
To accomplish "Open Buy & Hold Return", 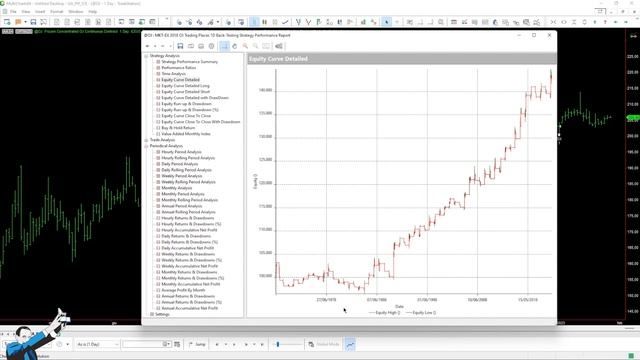I will (x=178, y=128).
